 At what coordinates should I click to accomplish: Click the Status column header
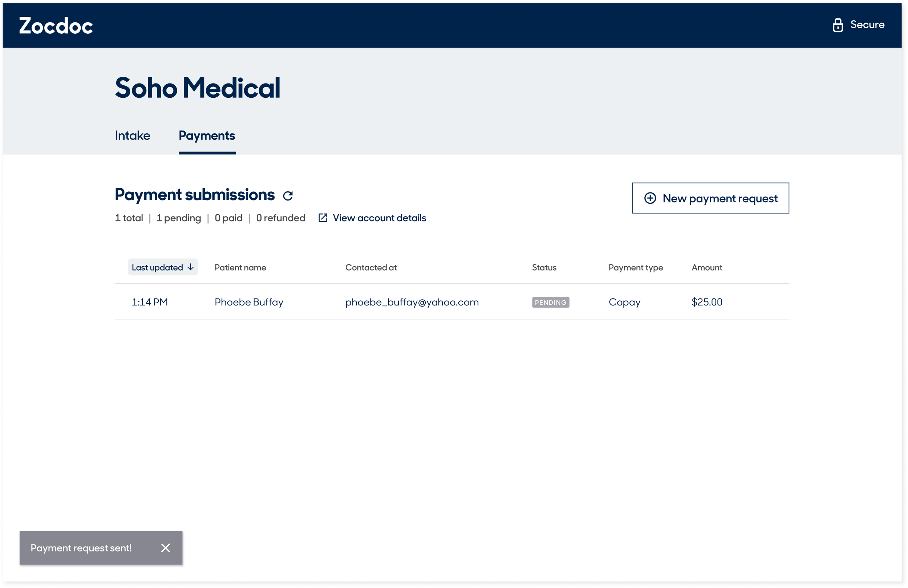tap(544, 267)
